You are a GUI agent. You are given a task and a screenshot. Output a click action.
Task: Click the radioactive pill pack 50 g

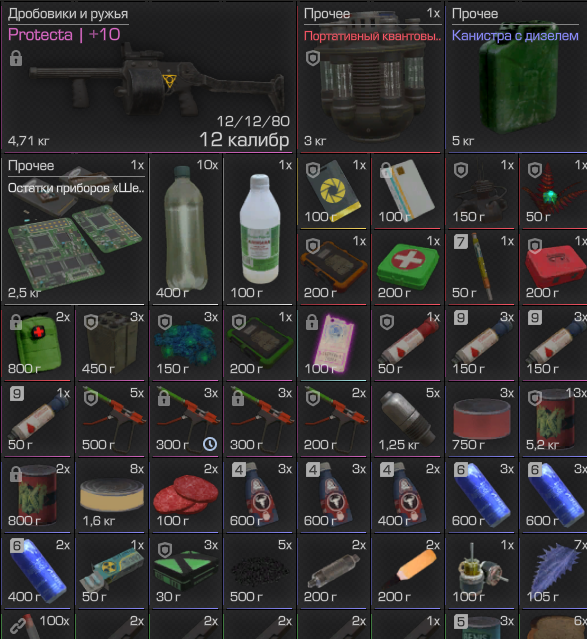click(x=112, y=571)
